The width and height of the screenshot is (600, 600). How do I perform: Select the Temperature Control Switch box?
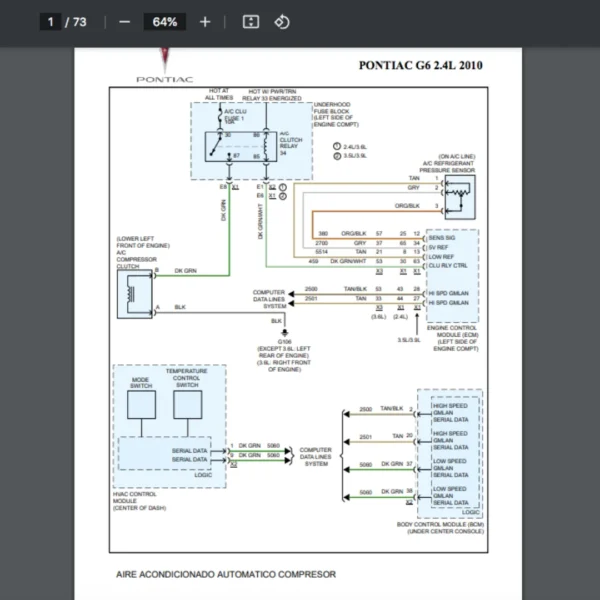pyautogui.click(x=187, y=404)
